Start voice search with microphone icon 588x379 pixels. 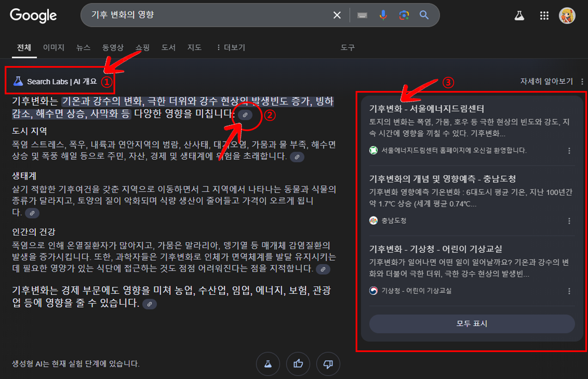(x=383, y=15)
